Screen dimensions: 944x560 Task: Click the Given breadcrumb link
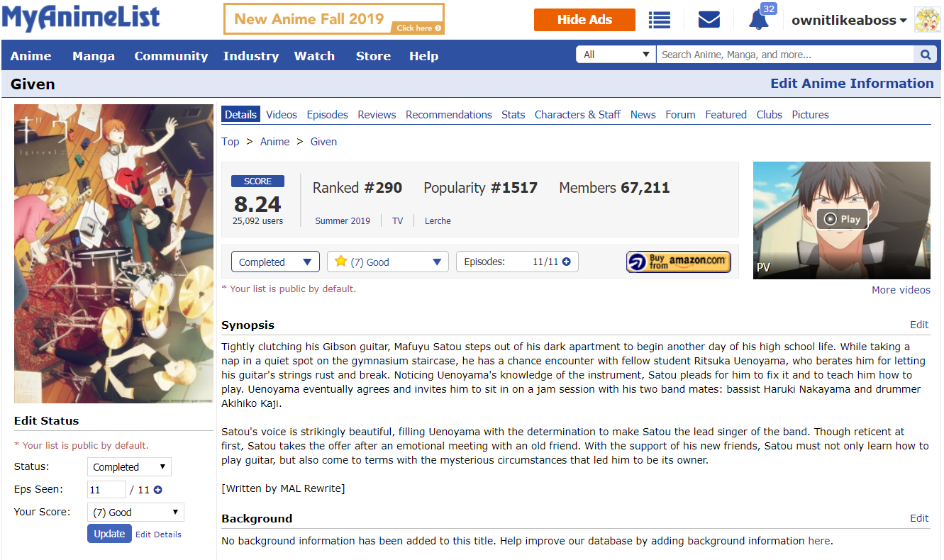pos(323,142)
